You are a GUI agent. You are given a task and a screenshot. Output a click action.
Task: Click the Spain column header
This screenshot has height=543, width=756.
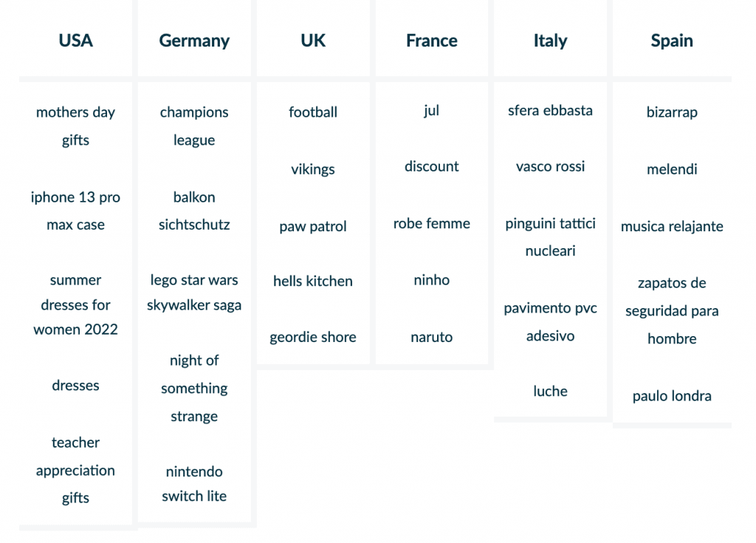672,41
